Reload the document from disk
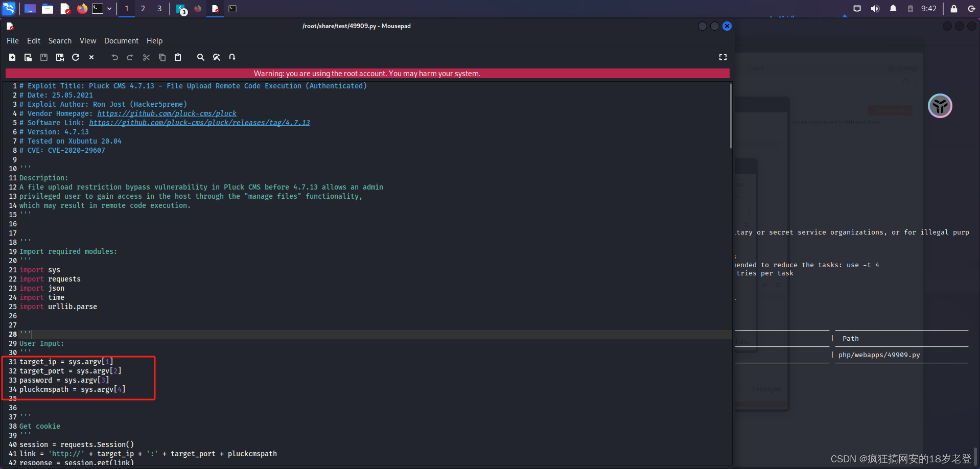The height and width of the screenshot is (469, 980). click(x=76, y=57)
